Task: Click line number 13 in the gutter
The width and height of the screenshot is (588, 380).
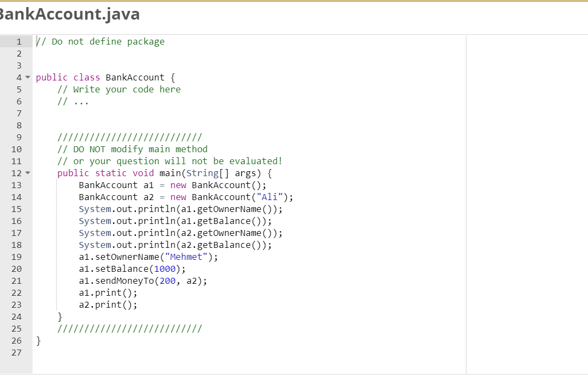Action: (x=16, y=185)
